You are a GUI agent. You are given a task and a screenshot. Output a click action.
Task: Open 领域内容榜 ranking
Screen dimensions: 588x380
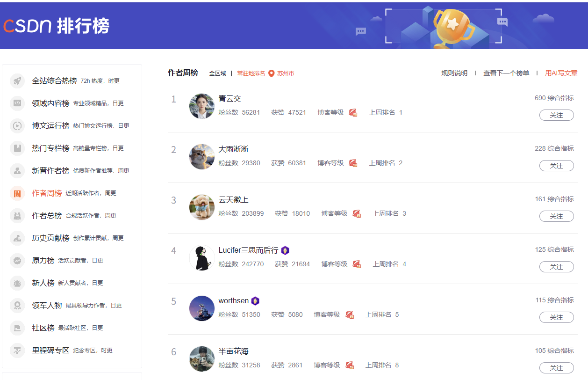point(50,103)
